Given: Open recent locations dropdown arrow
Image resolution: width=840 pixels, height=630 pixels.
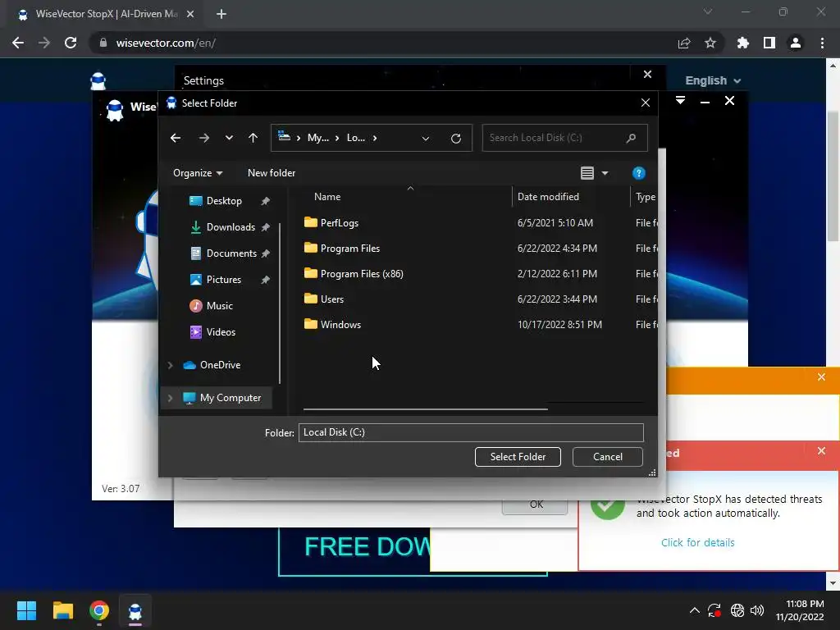Looking at the screenshot, I should 229,138.
